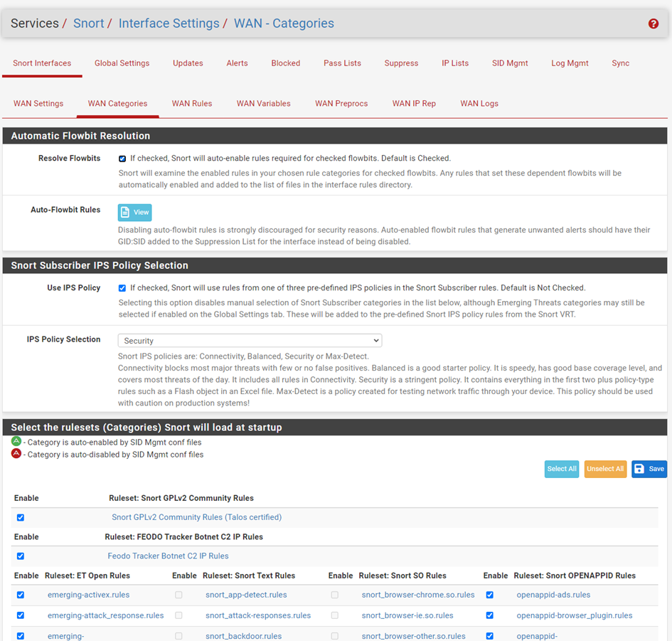The width and height of the screenshot is (672, 641).
Task: Open the Pass Lists tab
Action: click(342, 63)
